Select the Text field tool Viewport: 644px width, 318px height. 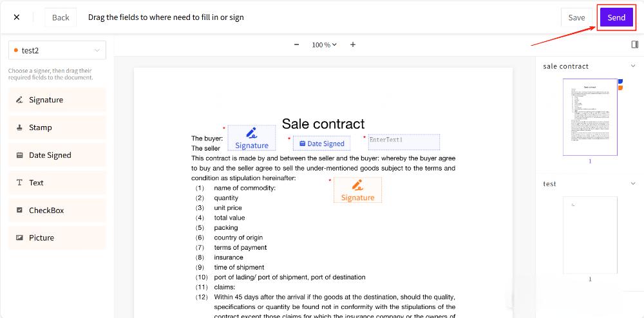57,183
